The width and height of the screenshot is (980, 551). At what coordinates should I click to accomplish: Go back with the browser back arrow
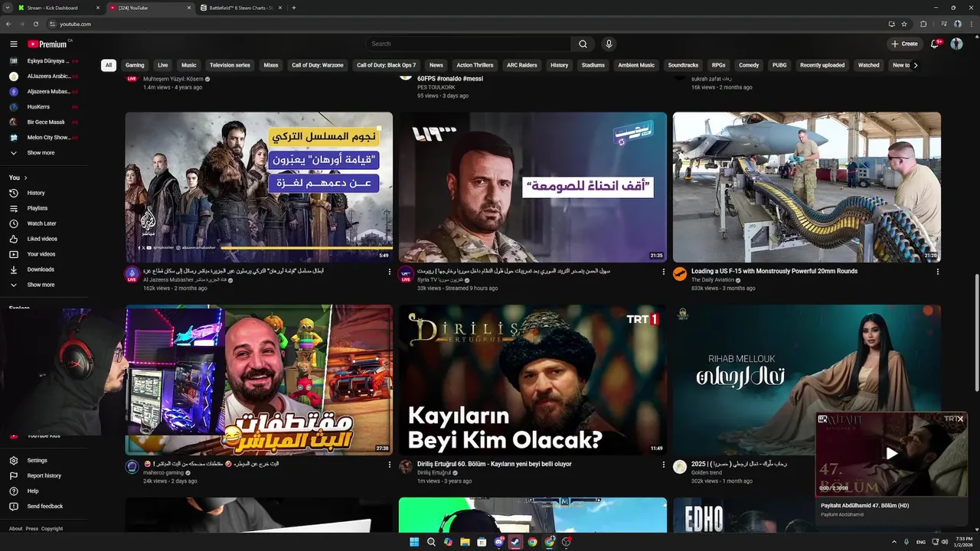[8, 24]
